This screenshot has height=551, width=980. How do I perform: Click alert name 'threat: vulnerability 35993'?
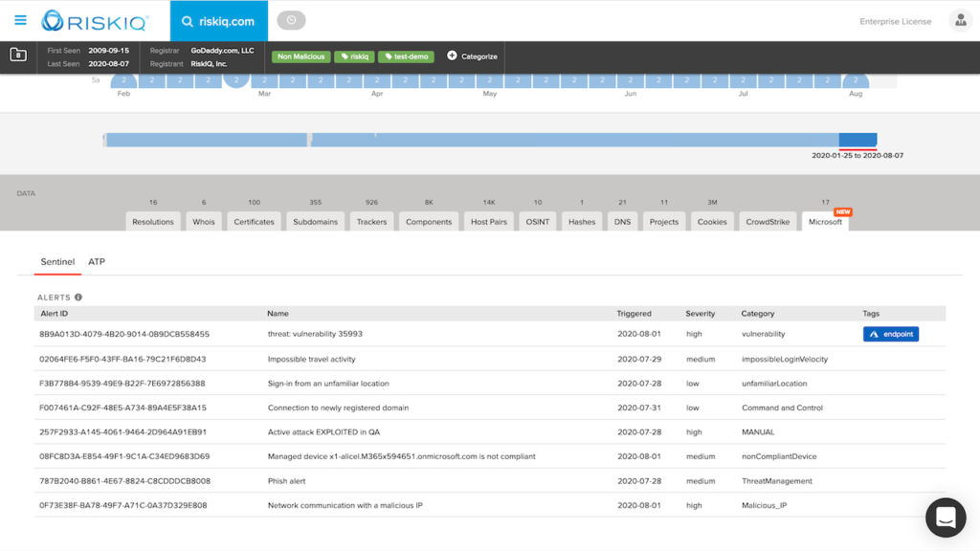tap(315, 334)
